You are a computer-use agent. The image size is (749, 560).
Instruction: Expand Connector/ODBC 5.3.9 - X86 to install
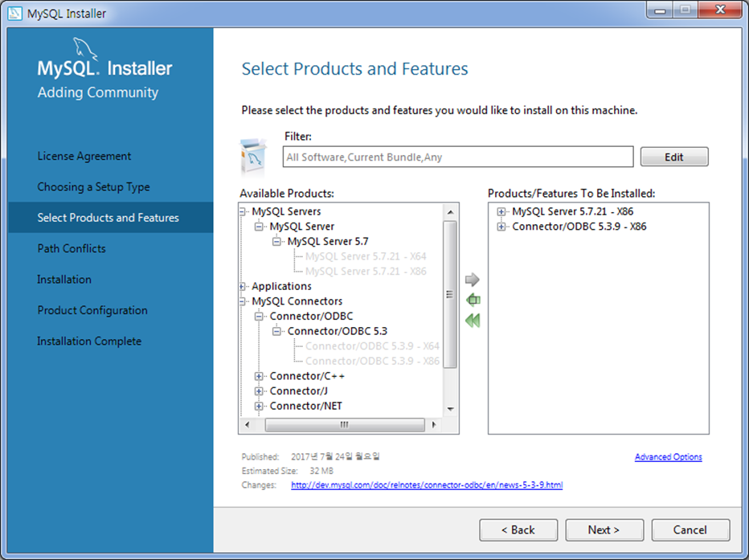[501, 227]
